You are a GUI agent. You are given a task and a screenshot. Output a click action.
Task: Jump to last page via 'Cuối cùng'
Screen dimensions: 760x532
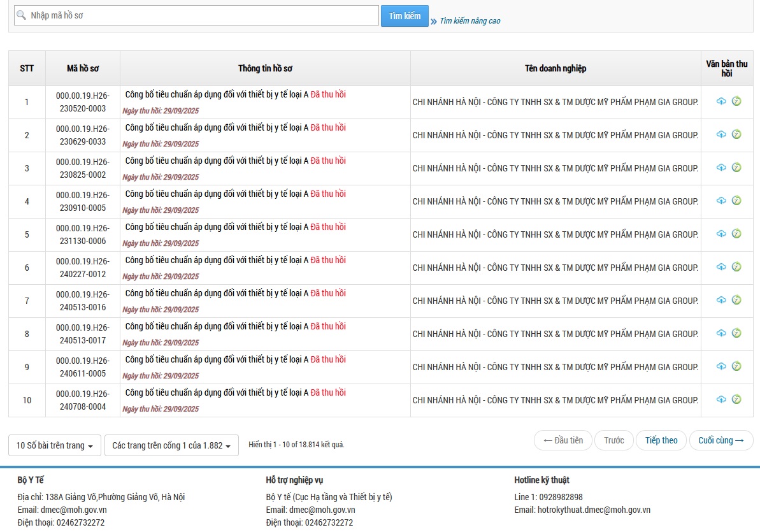[721, 440]
